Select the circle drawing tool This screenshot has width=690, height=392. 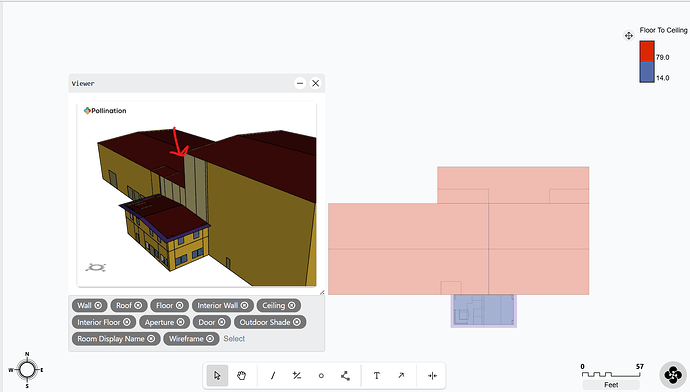321,375
